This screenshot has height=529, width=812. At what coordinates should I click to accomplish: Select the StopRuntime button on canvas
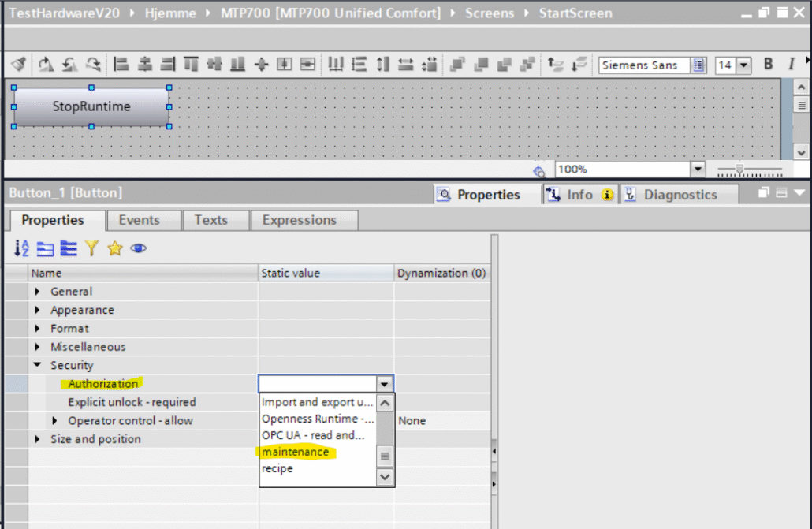[91, 106]
